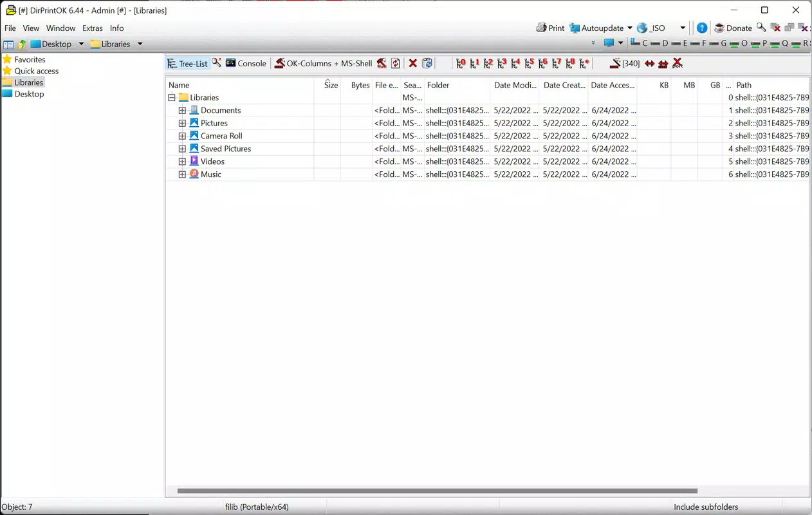
Task: Click the _ISO globe language button
Action: (651, 28)
